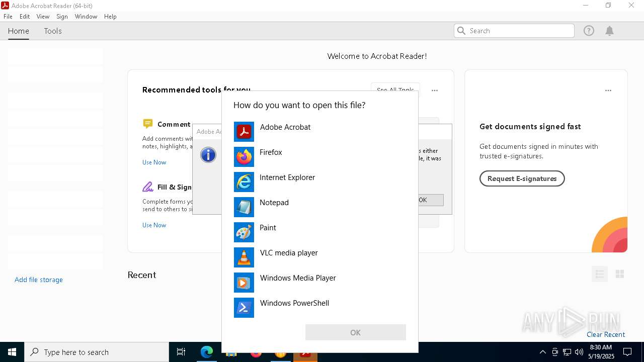Open more options for Recommended tools

(x=435, y=90)
